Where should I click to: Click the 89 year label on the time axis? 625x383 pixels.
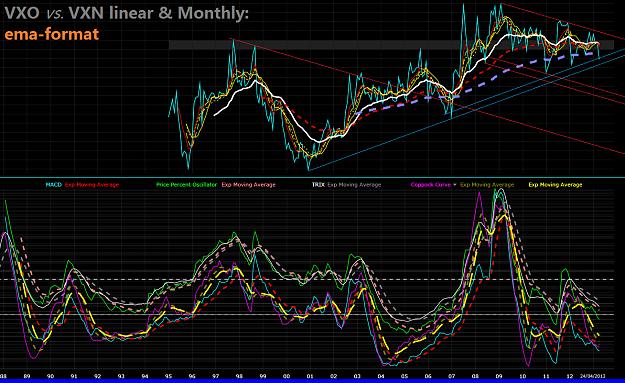tap(27, 376)
